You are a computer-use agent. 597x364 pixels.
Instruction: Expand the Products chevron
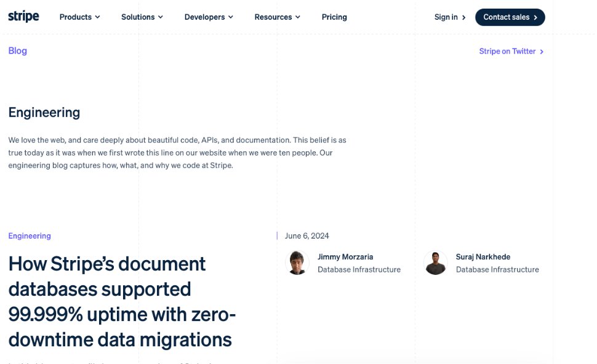tap(97, 17)
